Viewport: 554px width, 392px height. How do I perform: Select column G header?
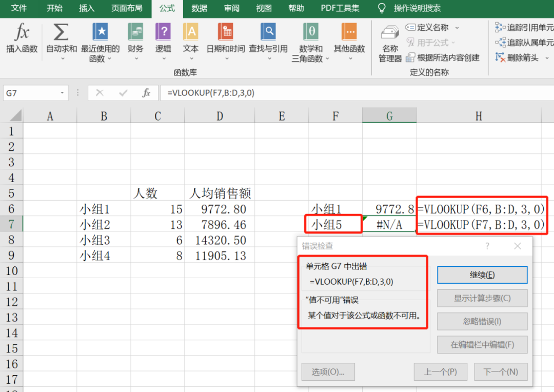(x=389, y=115)
